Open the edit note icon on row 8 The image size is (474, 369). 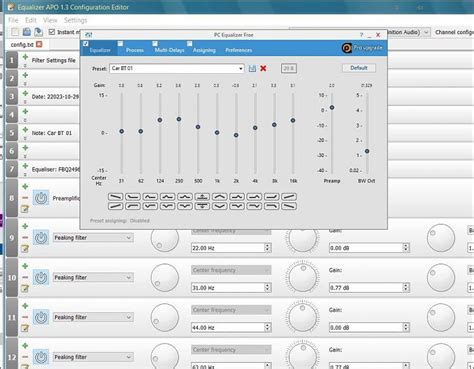tap(25, 209)
